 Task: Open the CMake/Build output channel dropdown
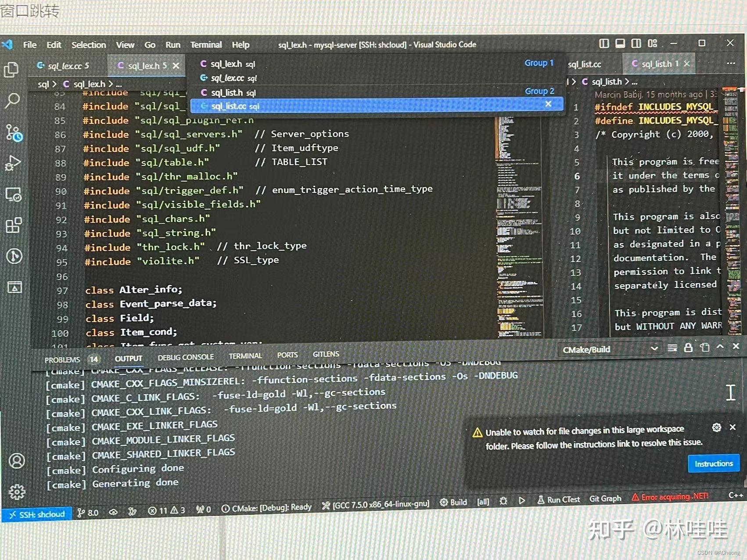[610, 349]
